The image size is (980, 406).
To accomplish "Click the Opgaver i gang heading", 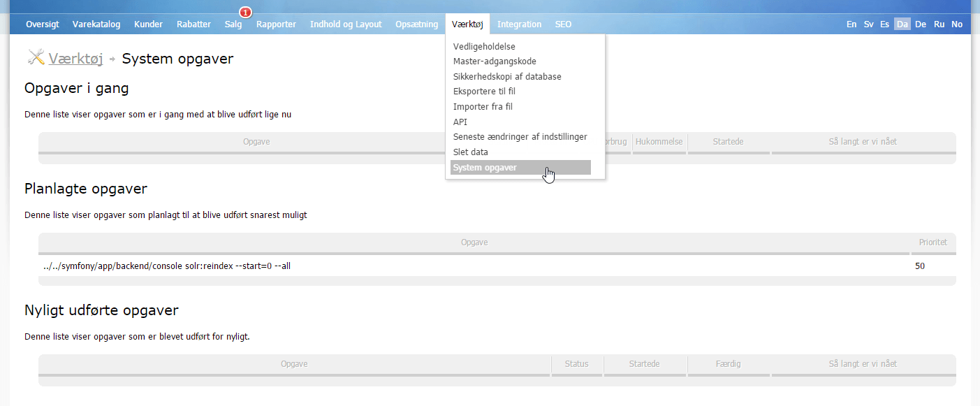I will 77,89.
